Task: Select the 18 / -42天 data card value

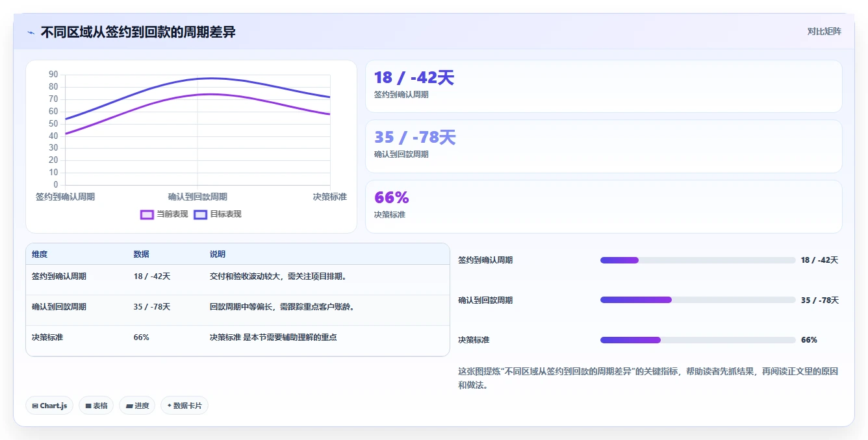Action: (414, 78)
